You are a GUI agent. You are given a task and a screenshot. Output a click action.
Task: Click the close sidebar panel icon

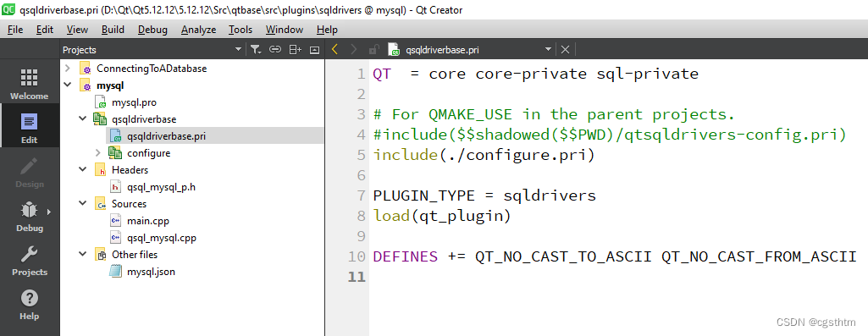[x=314, y=50]
